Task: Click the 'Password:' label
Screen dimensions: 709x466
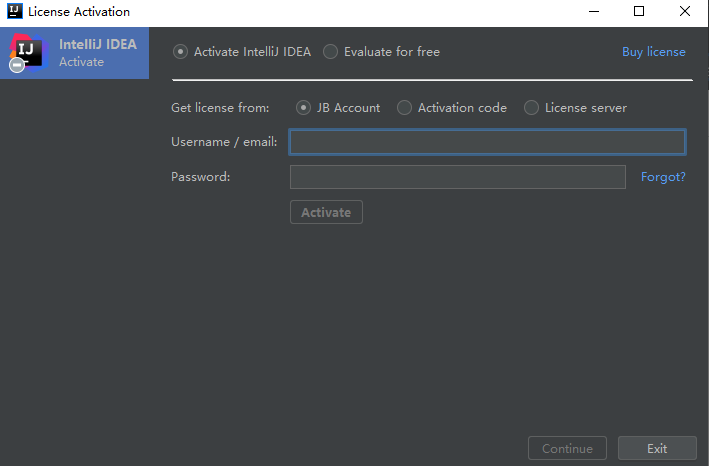Action: [201, 177]
